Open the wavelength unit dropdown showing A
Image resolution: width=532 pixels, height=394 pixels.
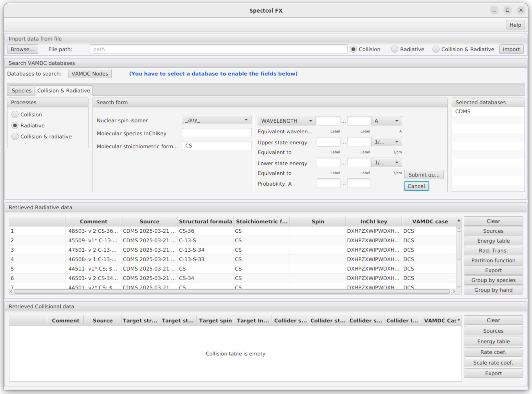[386, 121]
